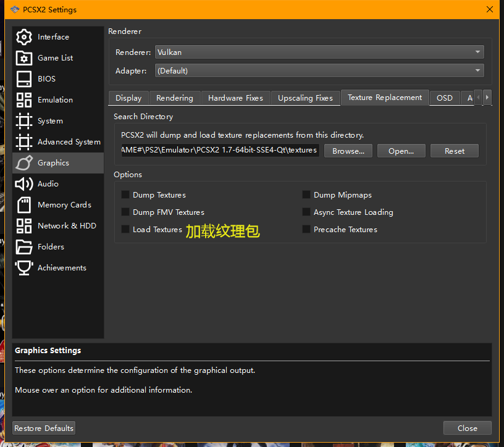This screenshot has height=447, width=504.
Task: Switch to the OSD tab
Action: point(445,98)
